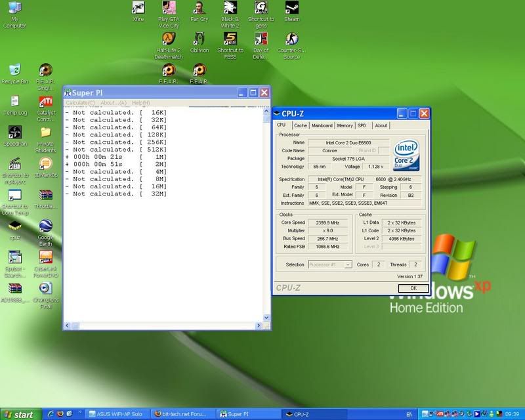Screen dimensions: 525x420
Task: Open the Help menu in Super PI
Action: [x=140, y=103]
